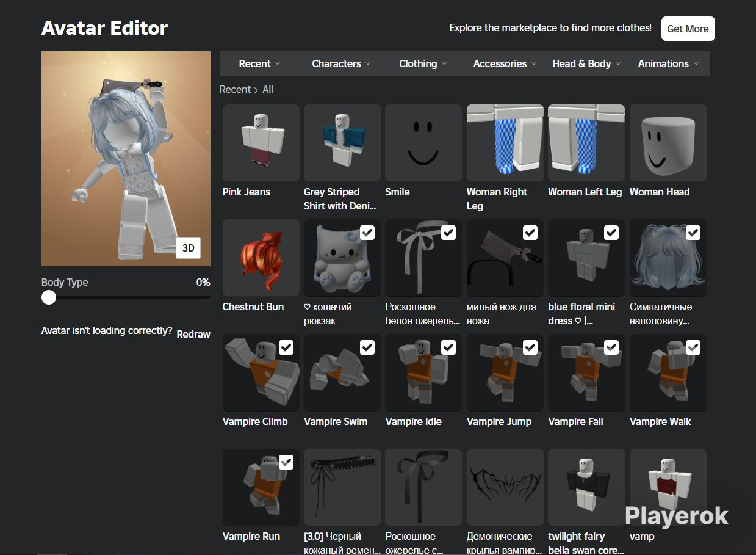Image resolution: width=756 pixels, height=555 pixels.
Task: Click the Recent breadcrumb link
Action: click(235, 89)
